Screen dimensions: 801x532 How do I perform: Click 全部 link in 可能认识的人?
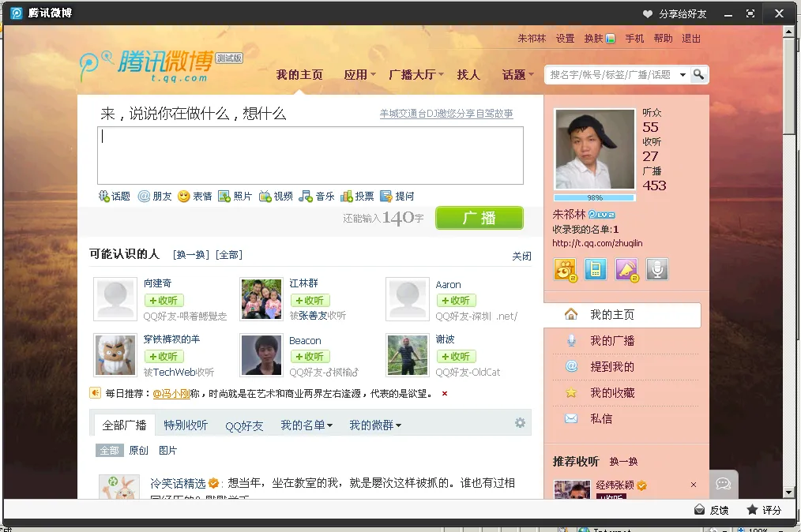229,254
